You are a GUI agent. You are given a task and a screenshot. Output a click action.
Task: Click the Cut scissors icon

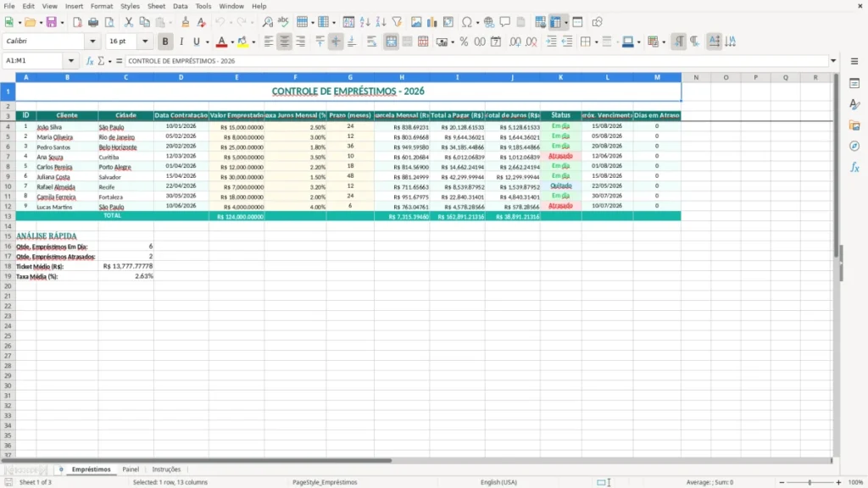(129, 22)
